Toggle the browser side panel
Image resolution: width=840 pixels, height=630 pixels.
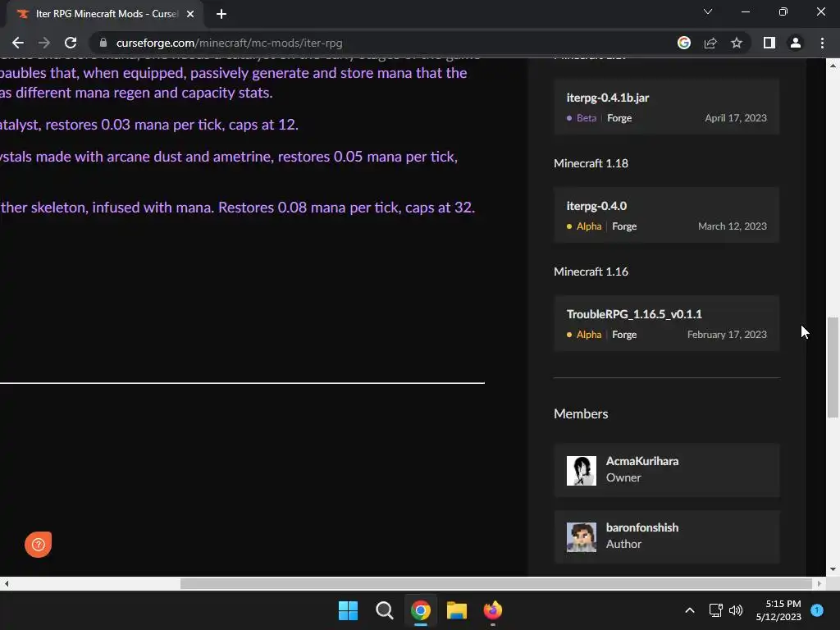coord(769,43)
